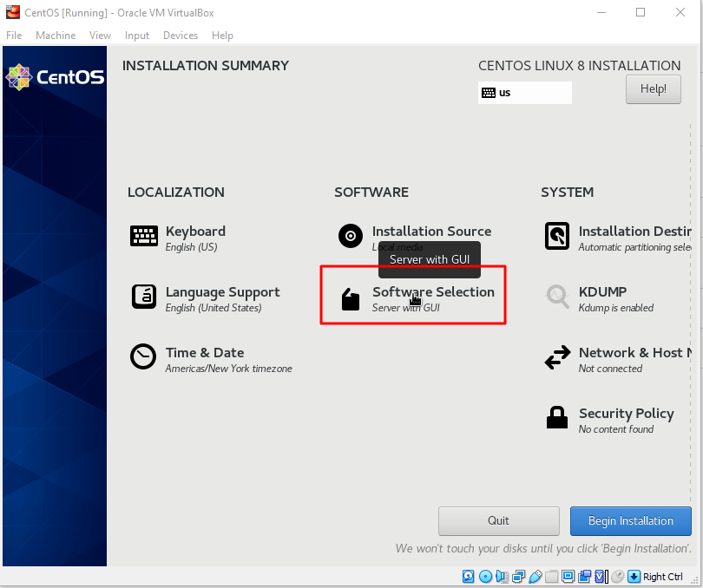
Task: Click the hard disk activity indicator
Action: pos(468,577)
